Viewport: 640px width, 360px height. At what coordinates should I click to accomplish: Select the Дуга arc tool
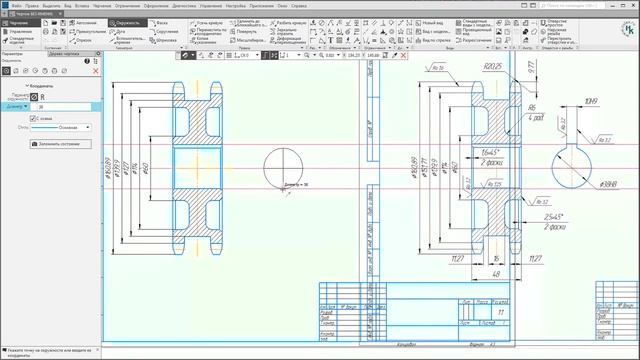point(118,31)
